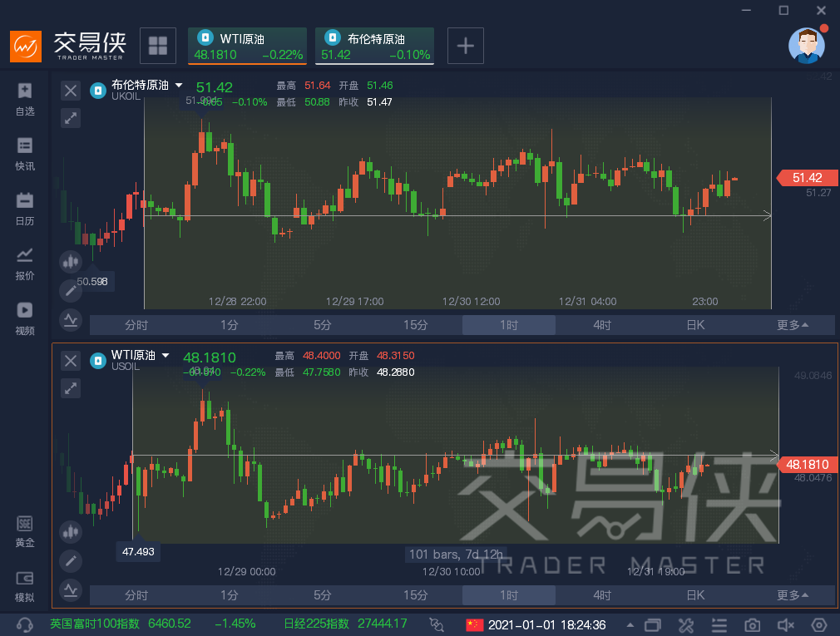The image size is (840, 636).
Task: Select 5分 timeframe in Brent chart
Action: [x=323, y=325]
